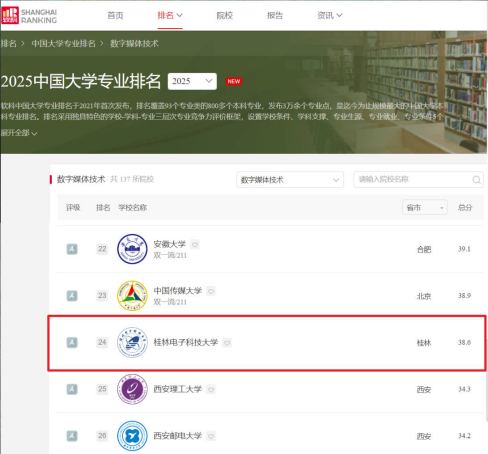Click the 桂林电子科技大学 school emblem
This screenshot has width=488, height=454.
tap(132, 342)
